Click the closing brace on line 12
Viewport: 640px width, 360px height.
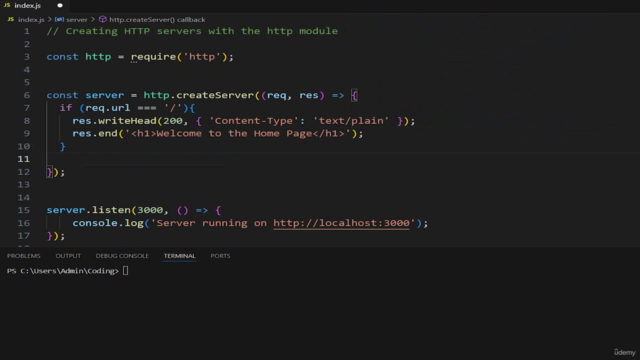[49, 172]
